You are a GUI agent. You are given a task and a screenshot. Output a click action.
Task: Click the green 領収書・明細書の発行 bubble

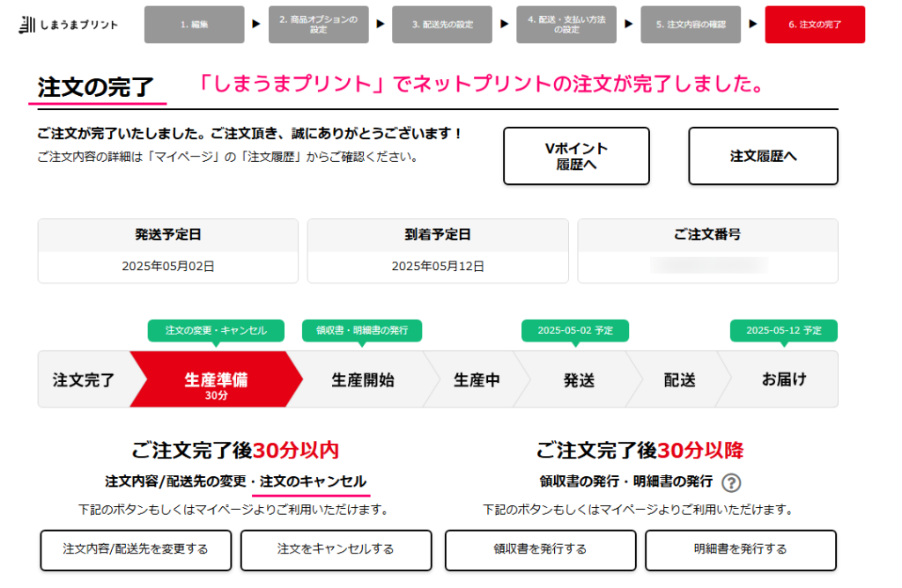(x=362, y=330)
